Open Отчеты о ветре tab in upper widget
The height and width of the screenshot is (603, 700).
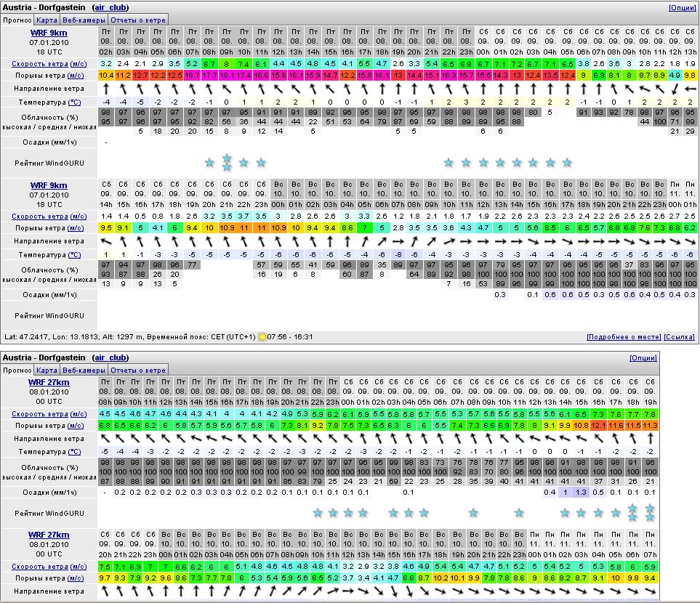tap(139, 20)
